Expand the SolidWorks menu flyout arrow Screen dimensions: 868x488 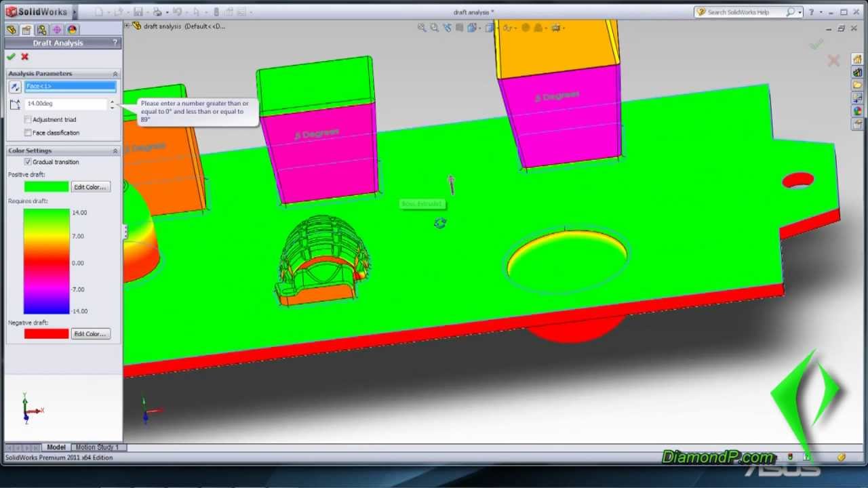(75, 12)
